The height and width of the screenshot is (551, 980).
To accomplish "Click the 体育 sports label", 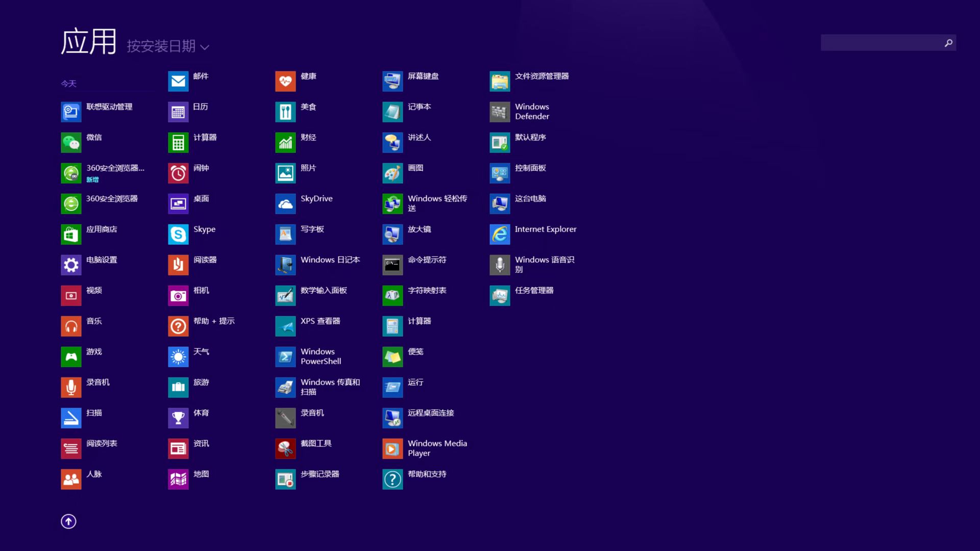I will pos(201,413).
